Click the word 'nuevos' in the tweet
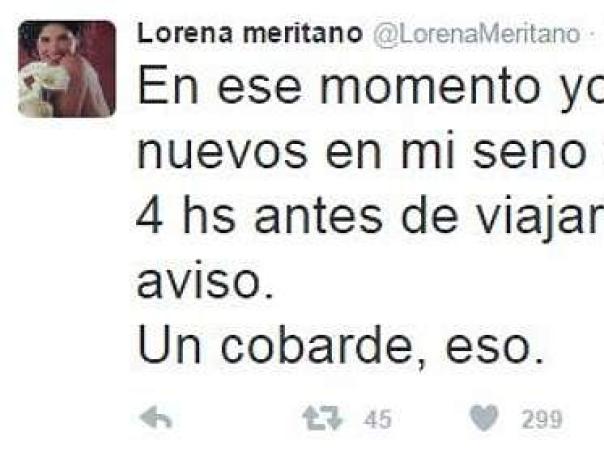Screen dimensions: 604x453 (x=222, y=153)
